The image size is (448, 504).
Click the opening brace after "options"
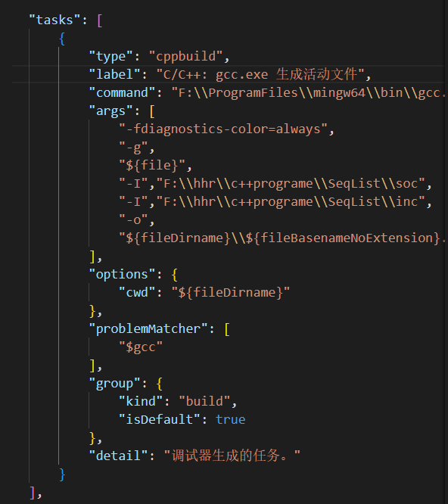coord(175,275)
